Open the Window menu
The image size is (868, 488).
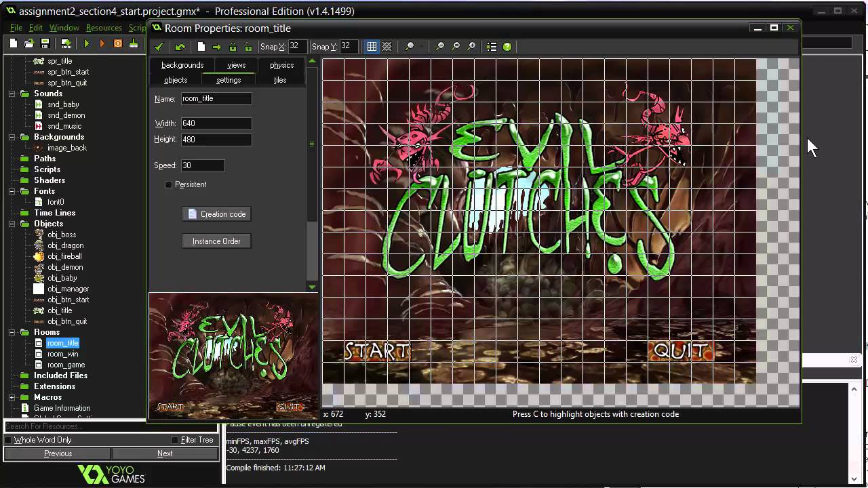point(64,28)
